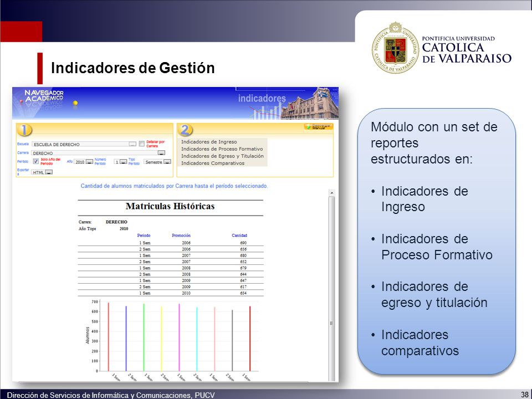Uncheck the Solo Año del Período checkbox
The image size is (532, 399).
tap(35, 161)
